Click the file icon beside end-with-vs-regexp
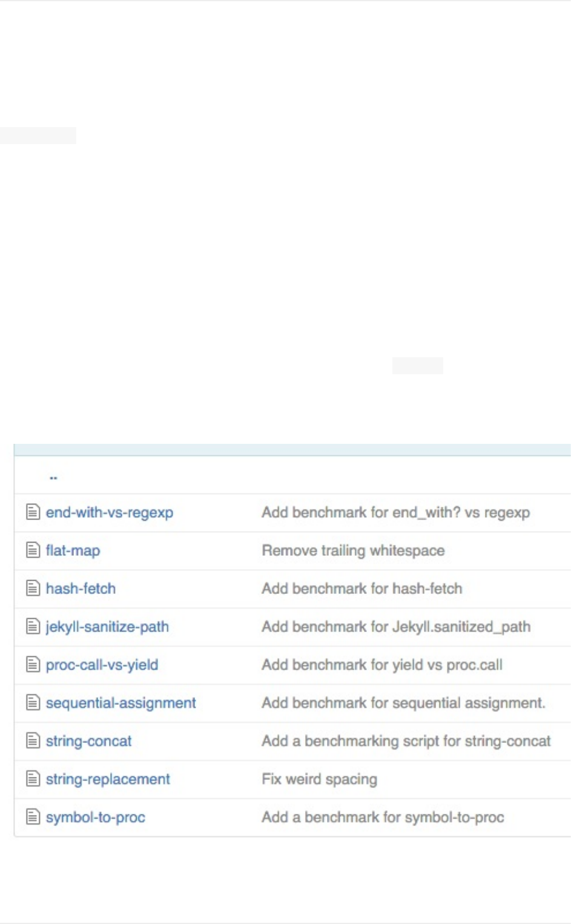 click(33, 512)
